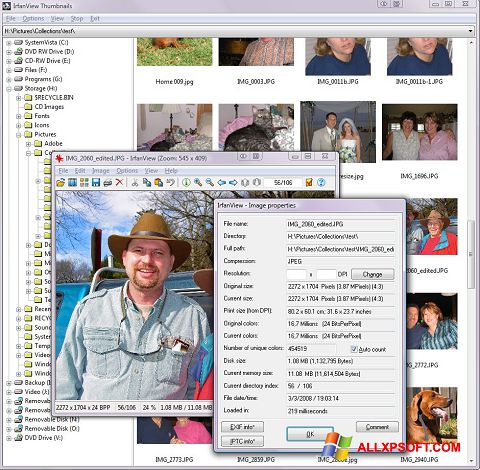Click the Zoom in magnifier icon

coord(198,182)
